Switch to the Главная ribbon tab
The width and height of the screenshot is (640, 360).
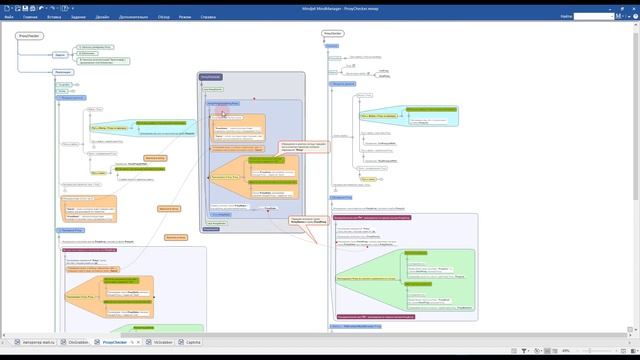(x=30, y=17)
